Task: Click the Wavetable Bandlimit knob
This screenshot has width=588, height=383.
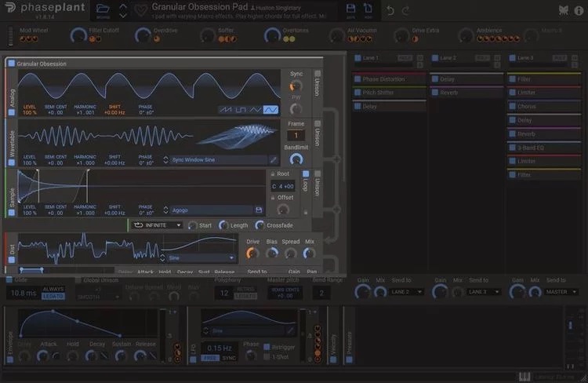Action: [296, 159]
